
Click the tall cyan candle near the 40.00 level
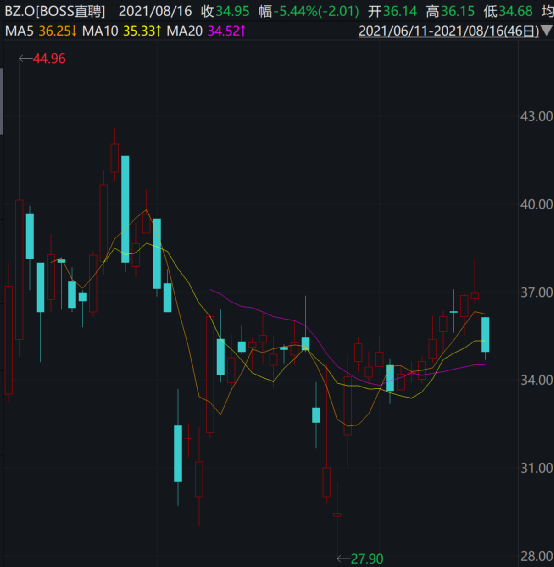pyautogui.click(x=125, y=209)
